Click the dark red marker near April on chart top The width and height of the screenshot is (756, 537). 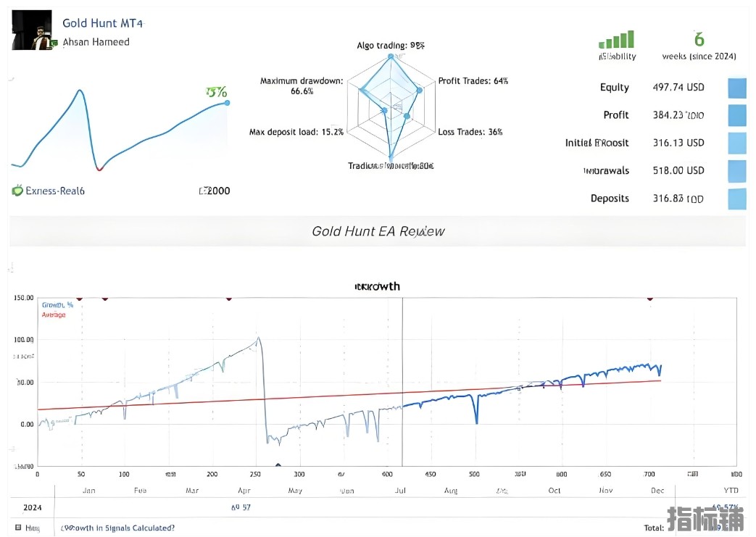229,299
